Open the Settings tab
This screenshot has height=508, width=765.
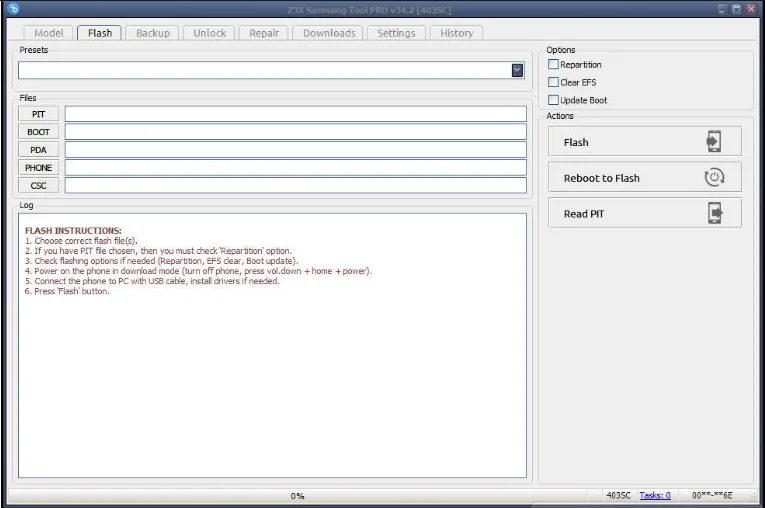point(396,33)
